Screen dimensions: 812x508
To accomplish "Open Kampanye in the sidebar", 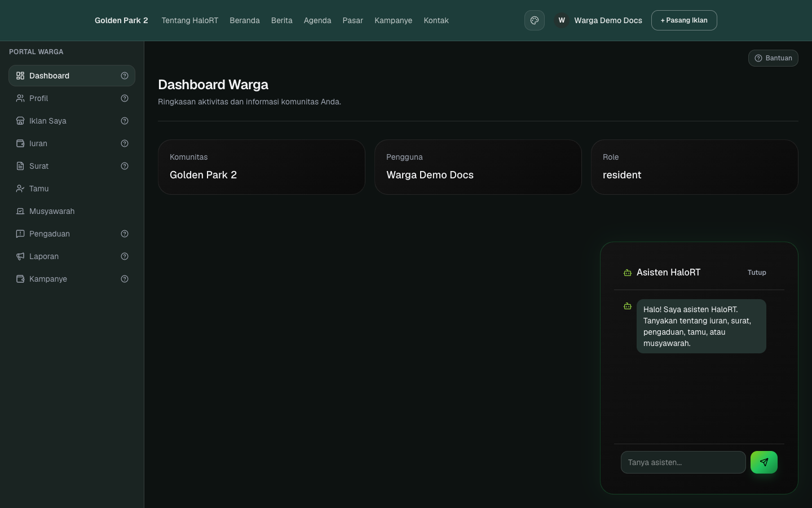I will click(72, 279).
